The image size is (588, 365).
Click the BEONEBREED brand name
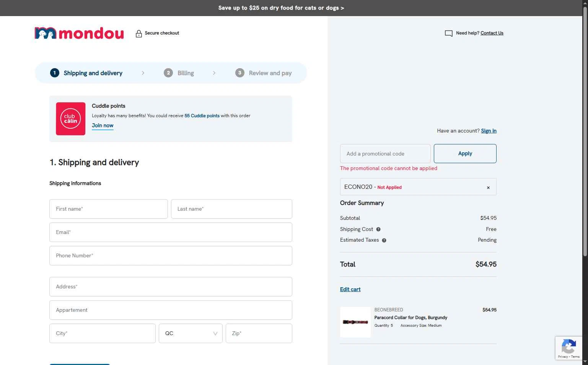pos(389,310)
